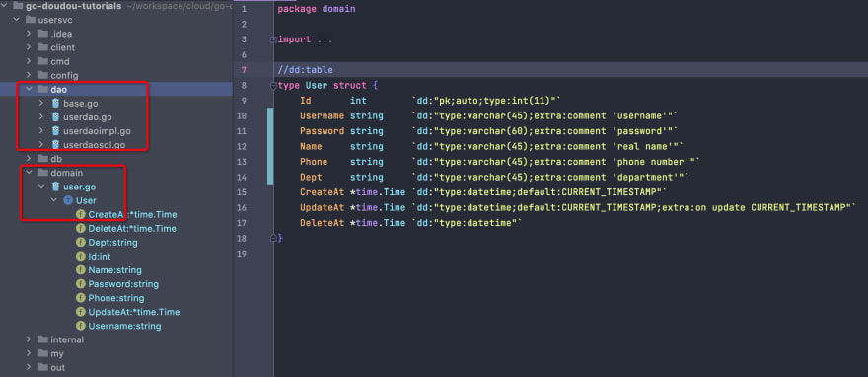Fold the User struct at line 8
The height and width of the screenshot is (377, 868).
point(272,86)
